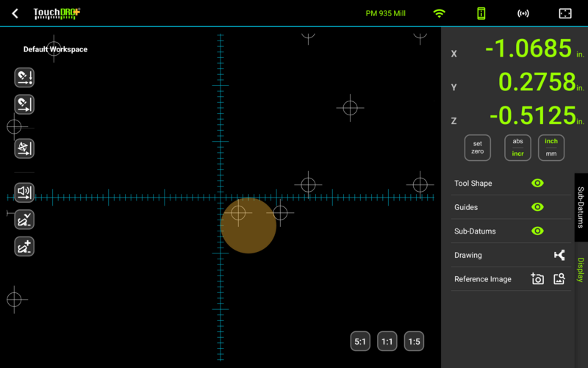The width and height of the screenshot is (588, 368).
Task: Select the magnet snap-to-point icon
Action: 24,78
